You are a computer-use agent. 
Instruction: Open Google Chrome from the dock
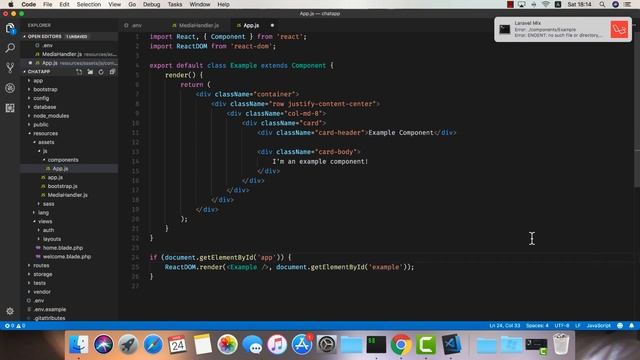click(x=401, y=344)
